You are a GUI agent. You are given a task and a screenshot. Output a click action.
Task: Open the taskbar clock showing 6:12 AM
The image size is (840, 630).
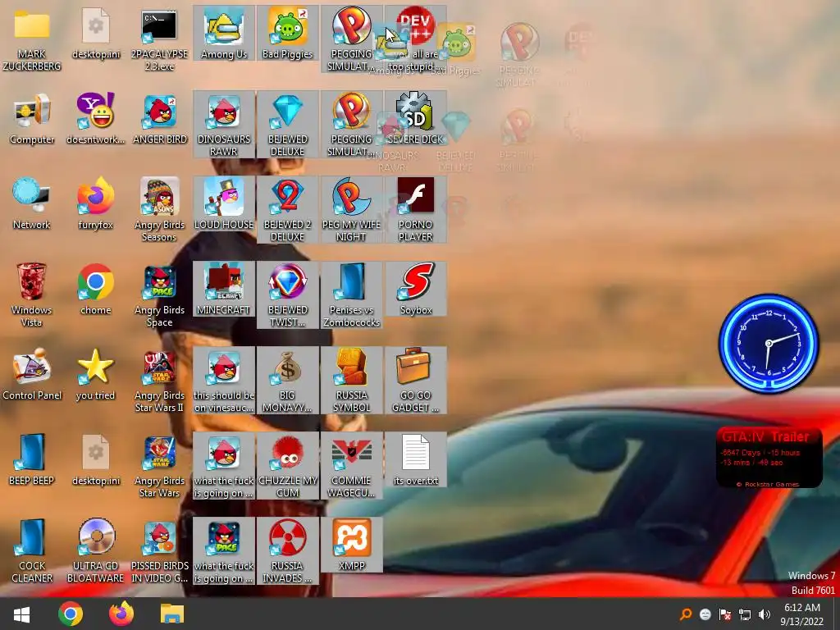coord(802,614)
